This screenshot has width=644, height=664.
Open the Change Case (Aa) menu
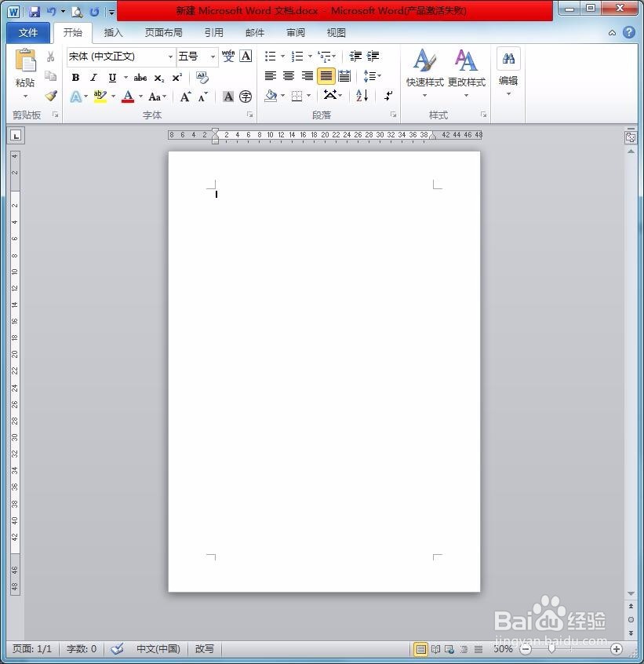pyautogui.click(x=158, y=97)
